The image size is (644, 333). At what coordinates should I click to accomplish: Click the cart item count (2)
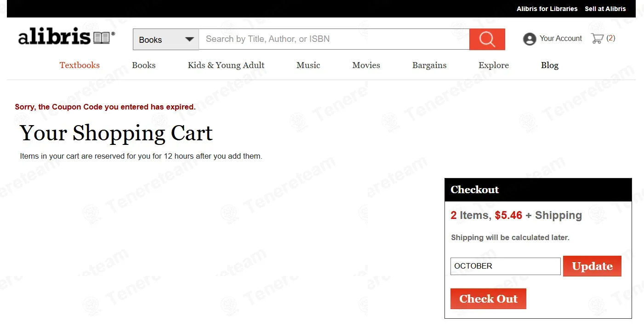click(x=611, y=38)
